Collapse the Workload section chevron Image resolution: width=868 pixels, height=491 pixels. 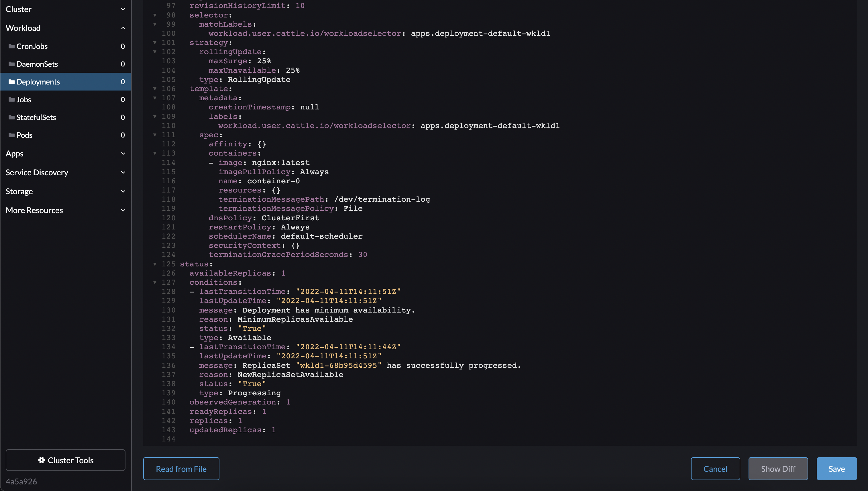coord(123,28)
